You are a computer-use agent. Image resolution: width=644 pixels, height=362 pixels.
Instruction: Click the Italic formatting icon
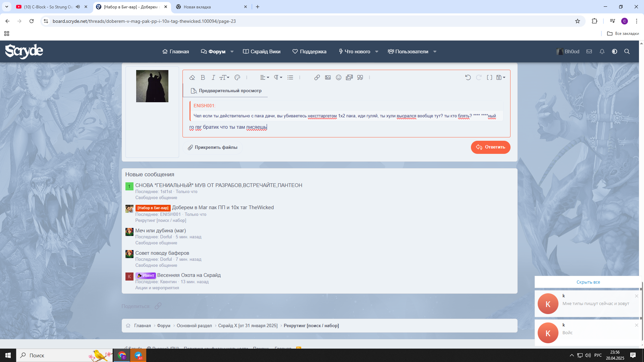pos(213,77)
